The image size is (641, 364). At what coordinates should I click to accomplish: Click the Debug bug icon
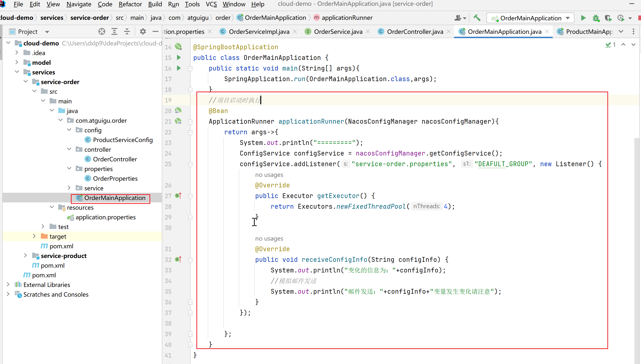(x=596, y=18)
